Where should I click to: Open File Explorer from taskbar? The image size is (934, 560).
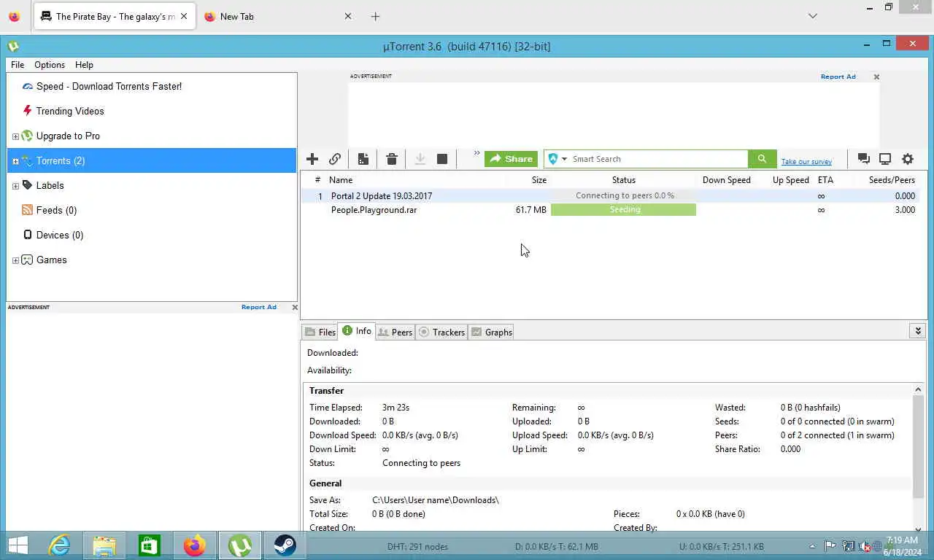[x=104, y=545]
